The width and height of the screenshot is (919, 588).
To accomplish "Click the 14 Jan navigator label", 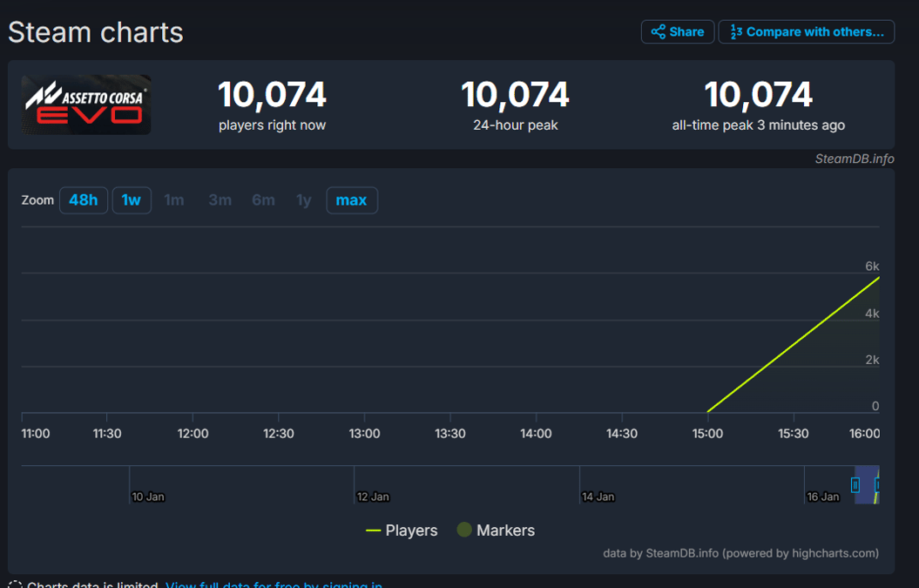I will (x=598, y=497).
